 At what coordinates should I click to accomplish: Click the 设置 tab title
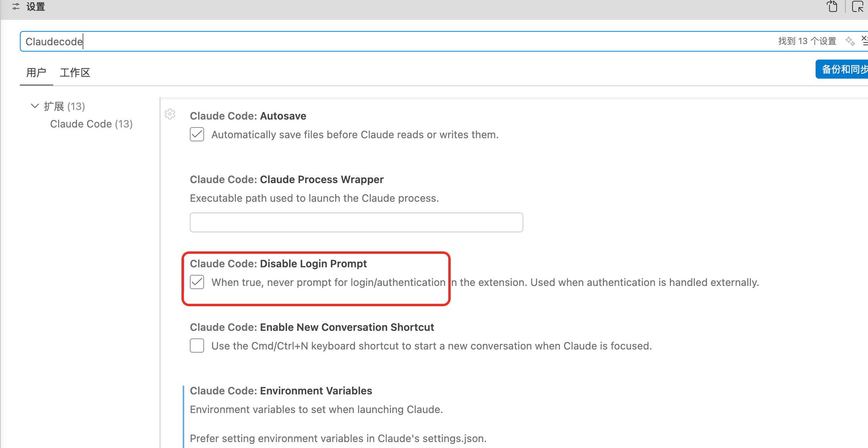[x=35, y=7]
